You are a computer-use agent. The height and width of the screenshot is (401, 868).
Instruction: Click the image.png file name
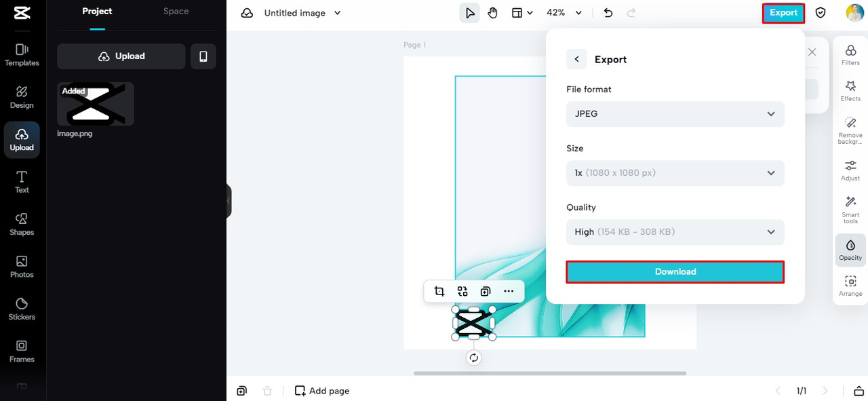point(75,134)
